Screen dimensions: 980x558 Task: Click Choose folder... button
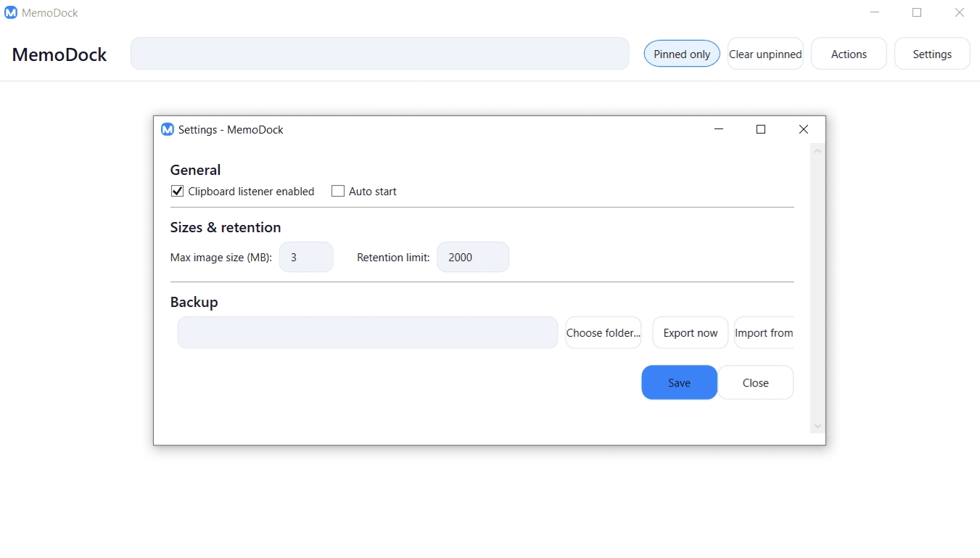tap(604, 333)
